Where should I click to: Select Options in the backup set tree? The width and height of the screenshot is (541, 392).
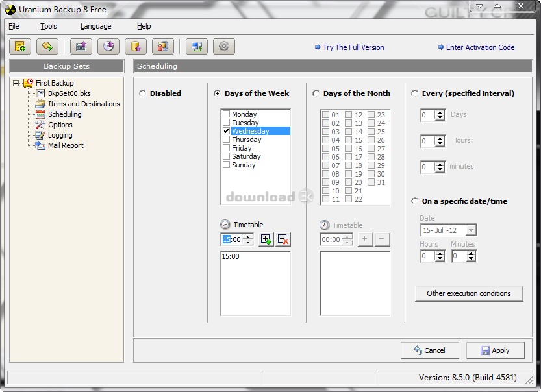(x=60, y=125)
